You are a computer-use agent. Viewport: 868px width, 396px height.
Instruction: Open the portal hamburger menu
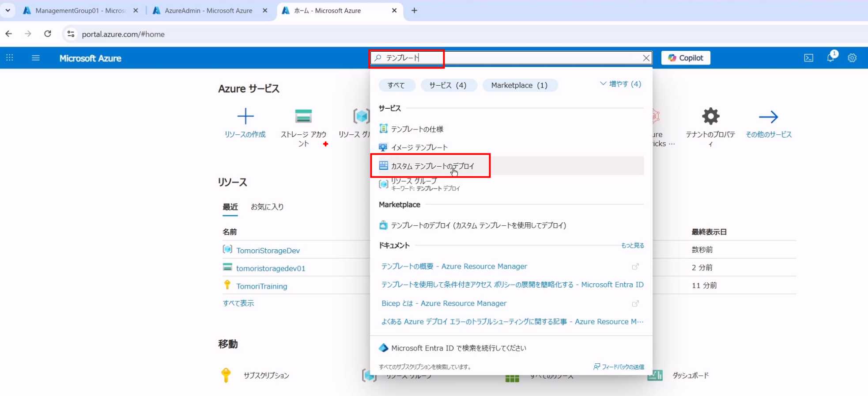pos(36,58)
